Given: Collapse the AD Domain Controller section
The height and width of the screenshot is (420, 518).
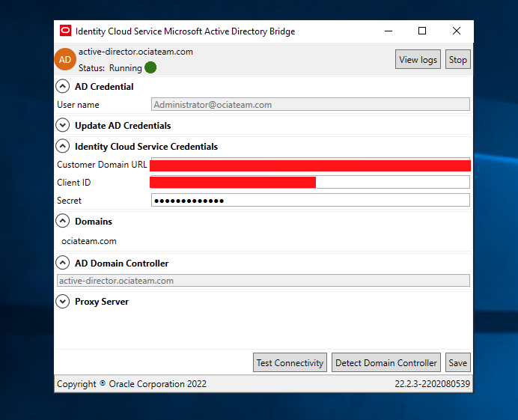Looking at the screenshot, I should pos(62,263).
